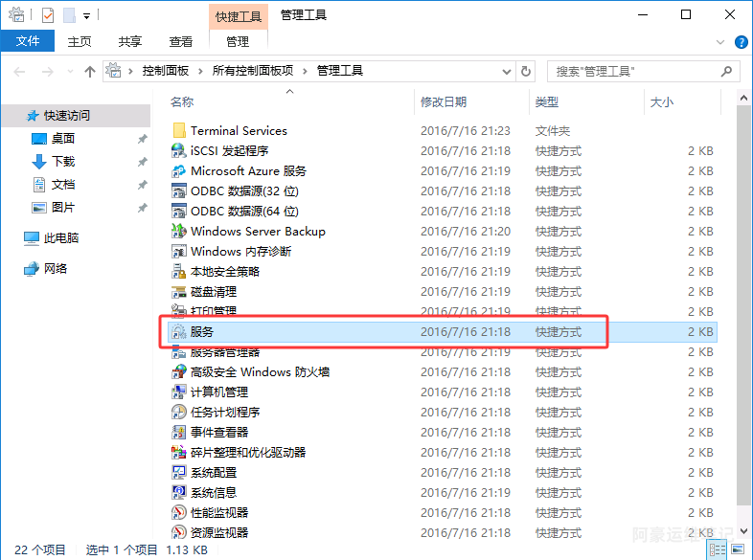Go up one folder level arrow

point(90,71)
